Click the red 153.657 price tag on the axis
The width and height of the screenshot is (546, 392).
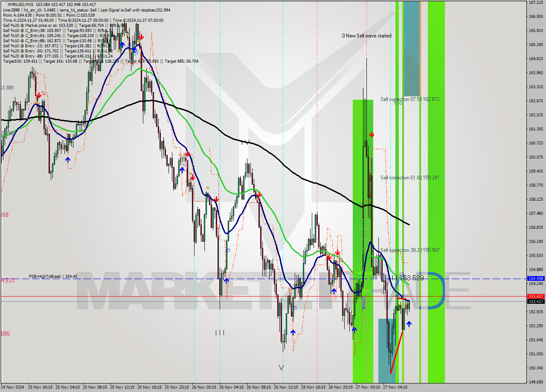[x=536, y=296]
